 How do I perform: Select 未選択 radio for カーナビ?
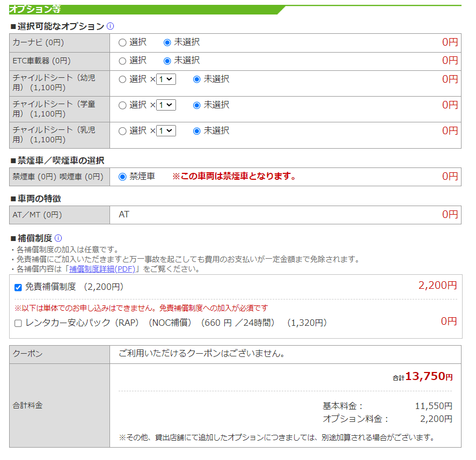point(167,42)
